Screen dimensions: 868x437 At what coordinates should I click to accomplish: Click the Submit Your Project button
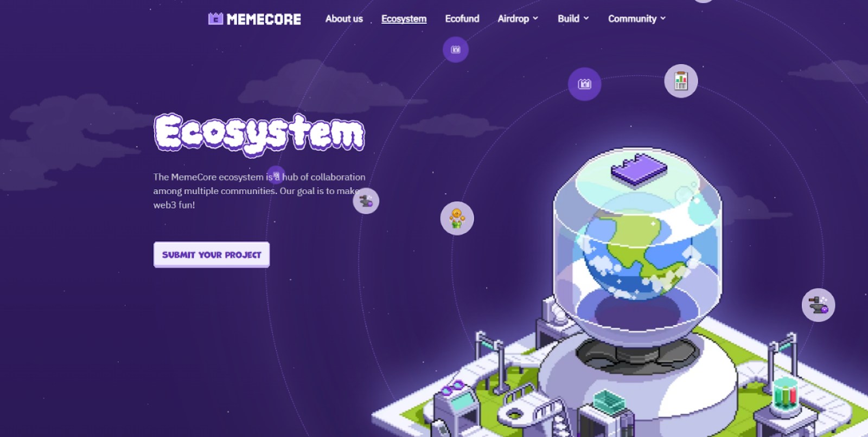pos(212,254)
